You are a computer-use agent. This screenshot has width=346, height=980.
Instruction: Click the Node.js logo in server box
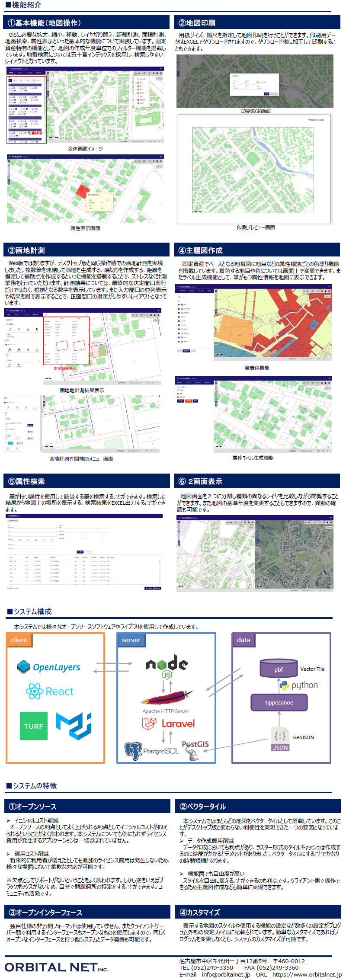[167, 666]
